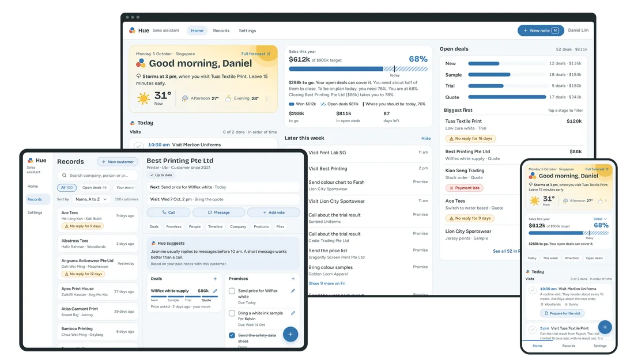Open the Albatross Tees customer row

[x=97, y=244]
